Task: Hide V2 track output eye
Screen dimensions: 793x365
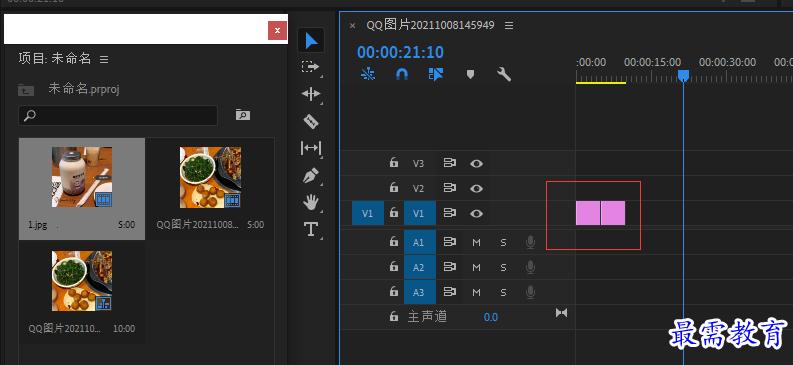Action: pyautogui.click(x=476, y=189)
